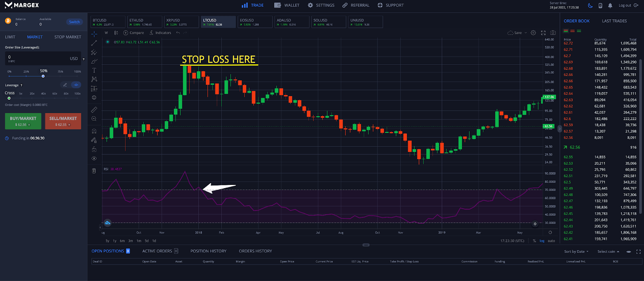Set leverage slider to 20x

point(32,94)
